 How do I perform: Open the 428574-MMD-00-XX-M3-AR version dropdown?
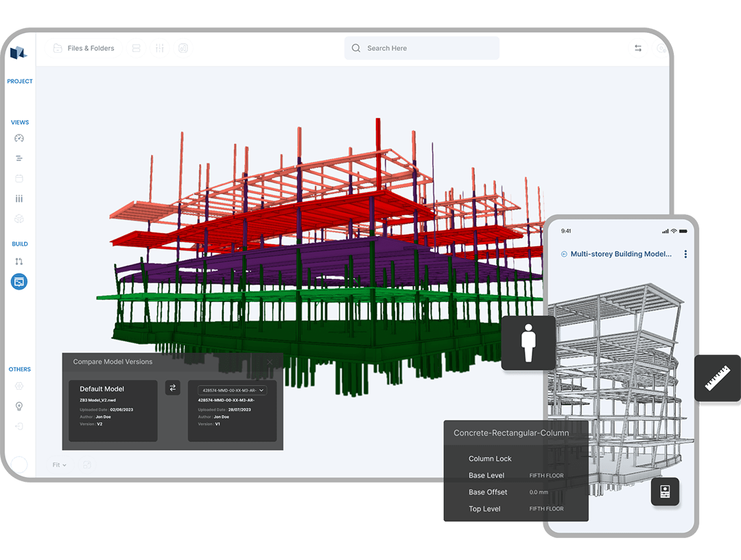pos(233,388)
